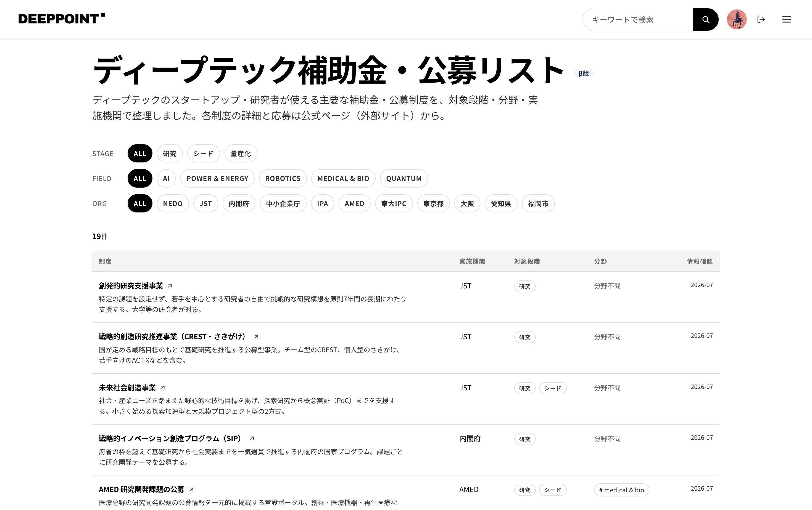Screen dimensions: 812x510
Task: Select the STAGE filter ALL
Action: click(x=140, y=154)
